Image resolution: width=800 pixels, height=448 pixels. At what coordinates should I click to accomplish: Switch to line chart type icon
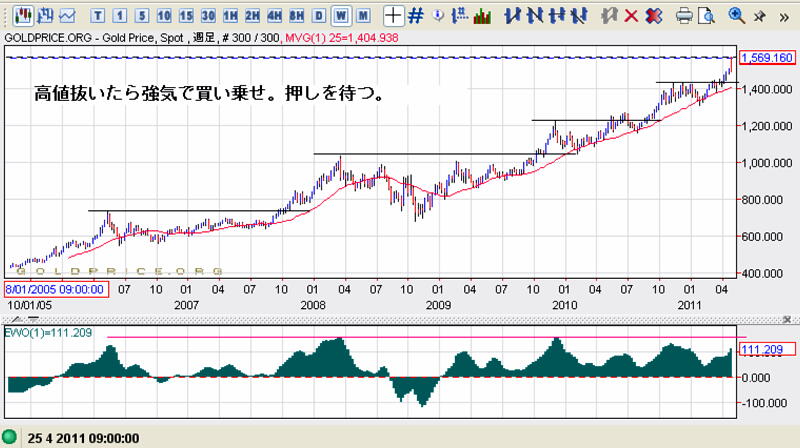67,16
